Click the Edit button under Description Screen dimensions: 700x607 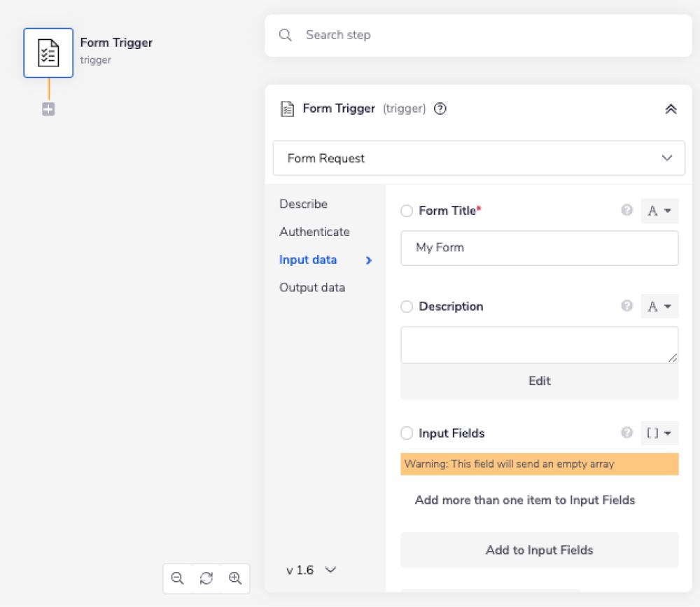539,380
